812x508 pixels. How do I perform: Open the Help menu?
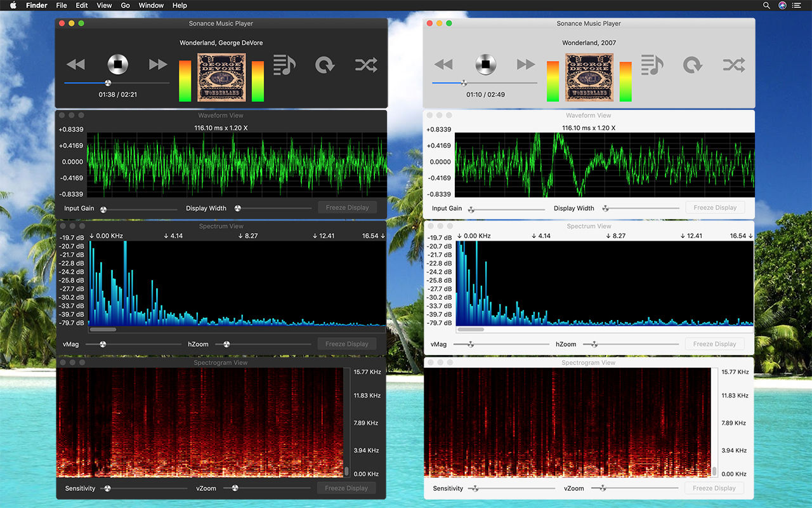point(180,5)
